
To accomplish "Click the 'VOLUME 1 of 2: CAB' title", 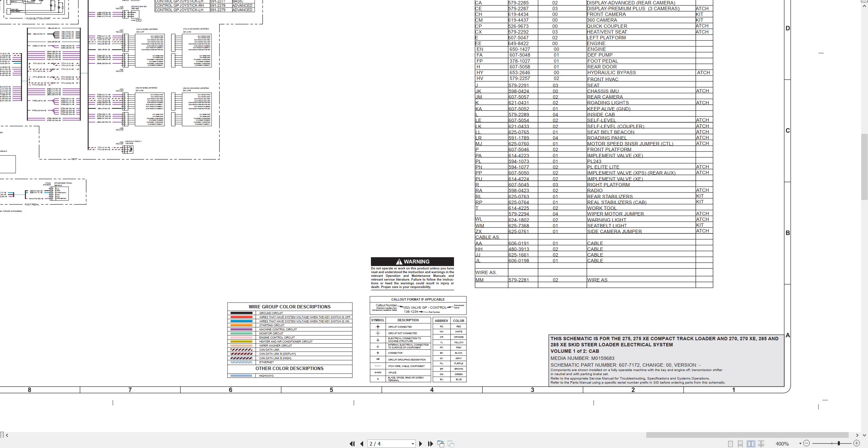I will click(x=575, y=351).
